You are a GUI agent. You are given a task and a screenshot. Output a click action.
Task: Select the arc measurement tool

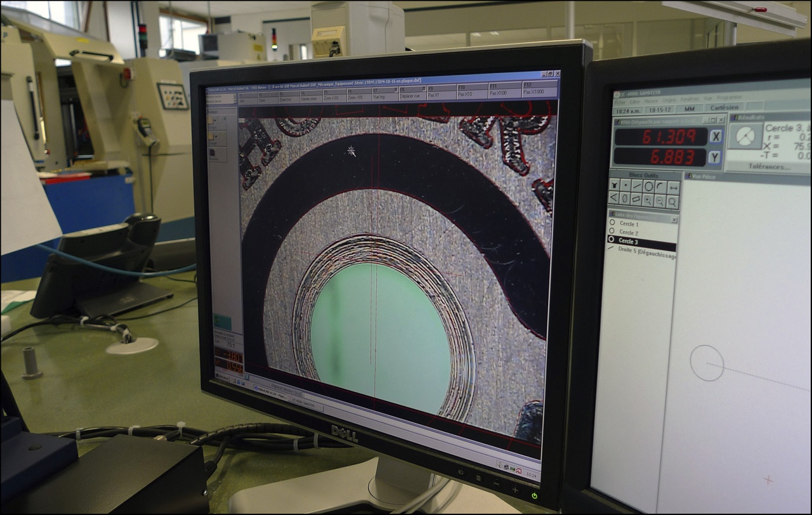pos(660,187)
